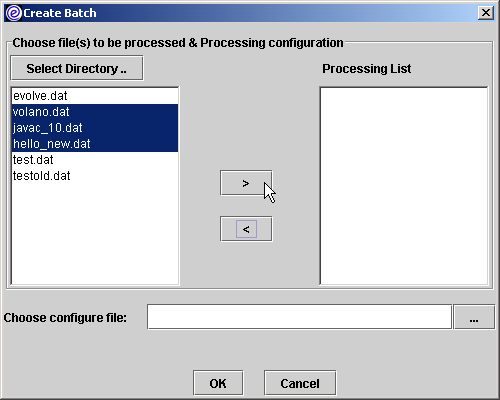The height and width of the screenshot is (400, 500).
Task: Click the Processing List heading label
Action: tap(367, 69)
